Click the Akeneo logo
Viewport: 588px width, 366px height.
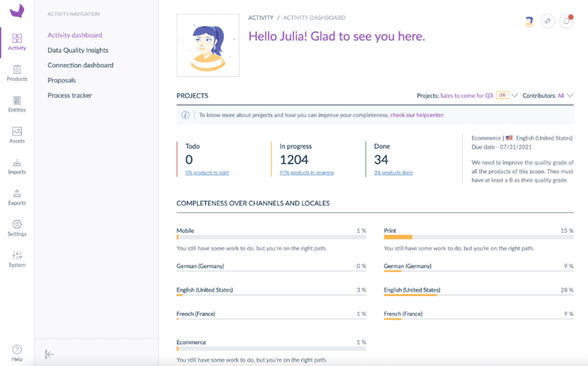click(x=17, y=11)
